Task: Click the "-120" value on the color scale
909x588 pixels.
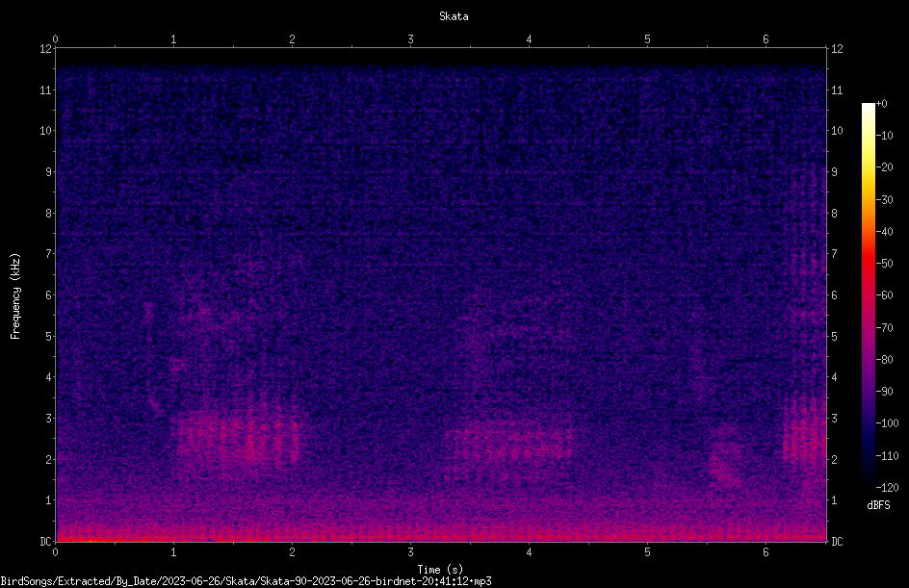Action: click(887, 488)
